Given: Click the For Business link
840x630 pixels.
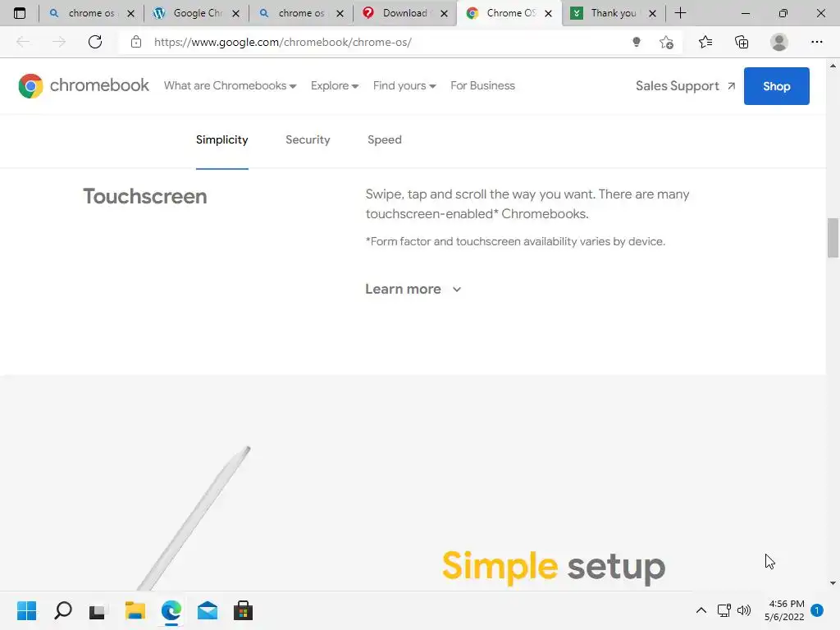Looking at the screenshot, I should point(482,85).
